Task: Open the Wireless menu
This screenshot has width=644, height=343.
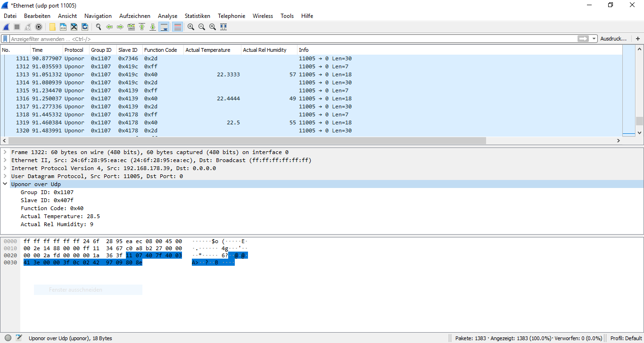Action: (263, 16)
